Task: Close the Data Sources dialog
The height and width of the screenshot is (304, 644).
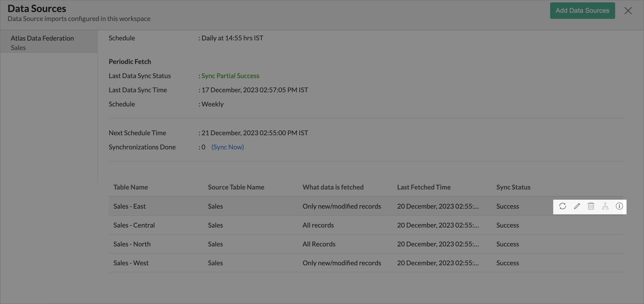Action: point(628,11)
